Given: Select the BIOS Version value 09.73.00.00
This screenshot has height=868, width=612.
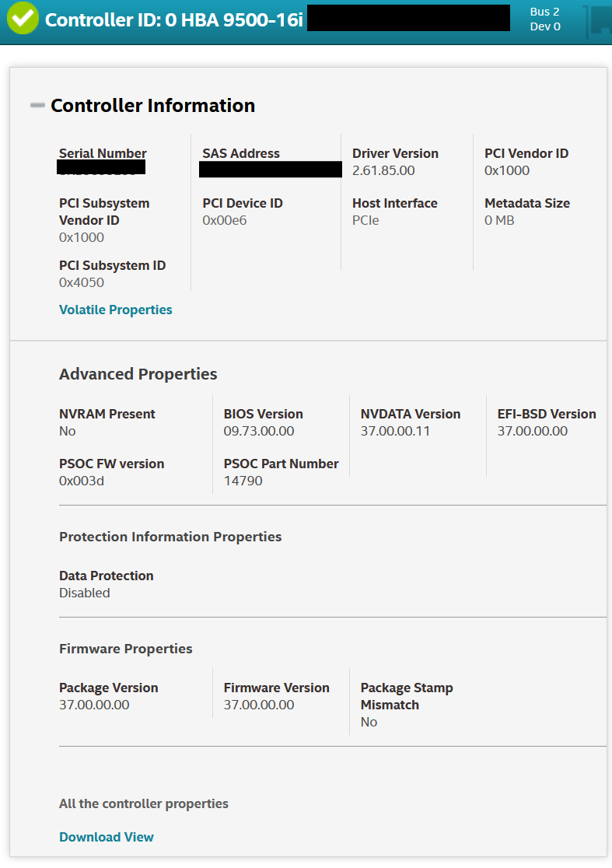Looking at the screenshot, I should pos(259,431).
